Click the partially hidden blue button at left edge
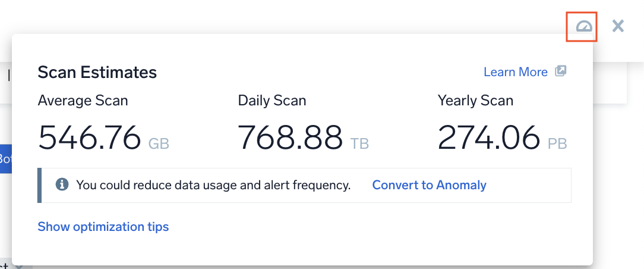The height and width of the screenshot is (269, 644). point(5,159)
